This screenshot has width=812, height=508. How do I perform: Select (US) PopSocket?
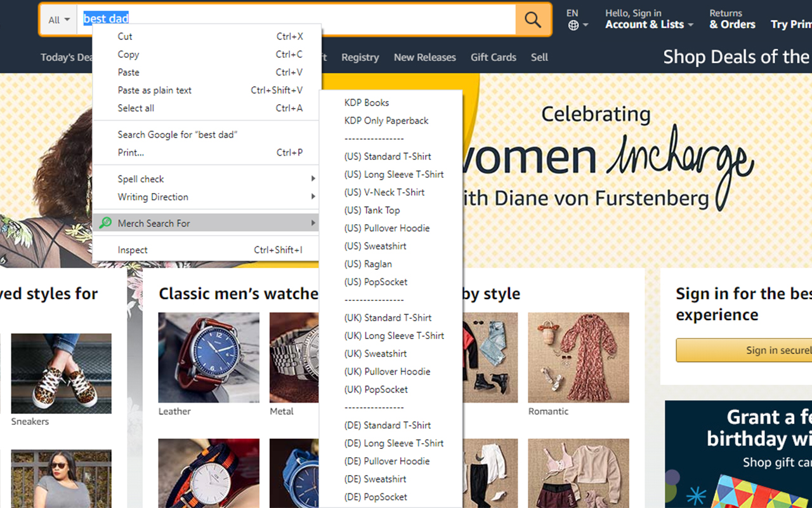click(391, 282)
